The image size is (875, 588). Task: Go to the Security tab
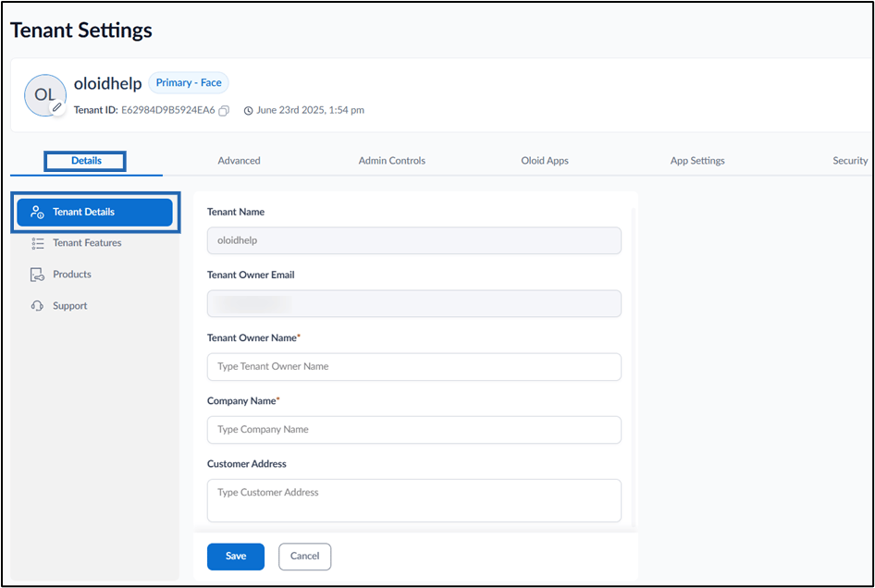point(850,161)
